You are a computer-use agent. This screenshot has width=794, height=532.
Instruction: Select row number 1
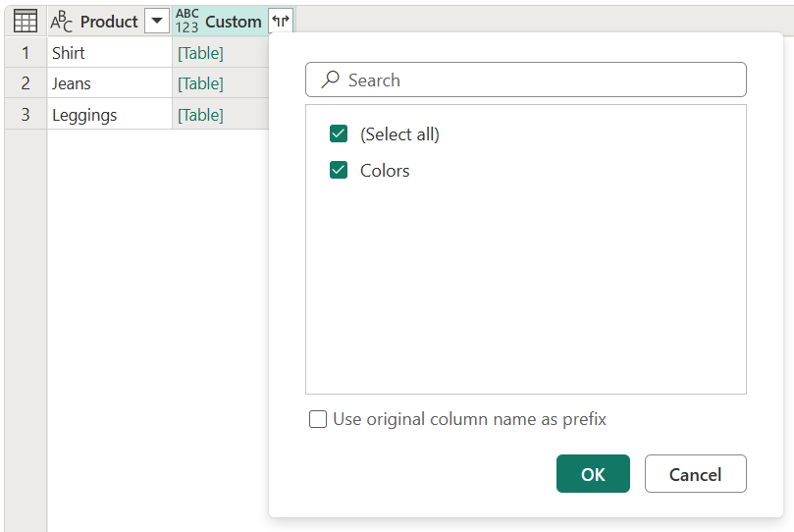(x=26, y=53)
